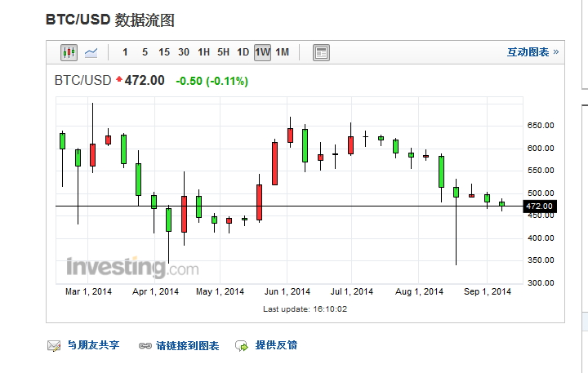Viewport: 588px width, 373px height.
Task: Select the 5 minute interval
Action: click(145, 52)
